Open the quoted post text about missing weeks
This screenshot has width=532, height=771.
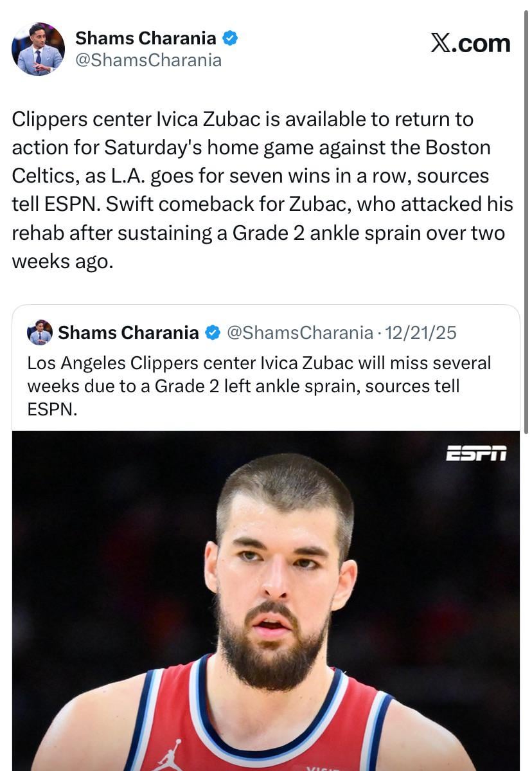pos(258,386)
